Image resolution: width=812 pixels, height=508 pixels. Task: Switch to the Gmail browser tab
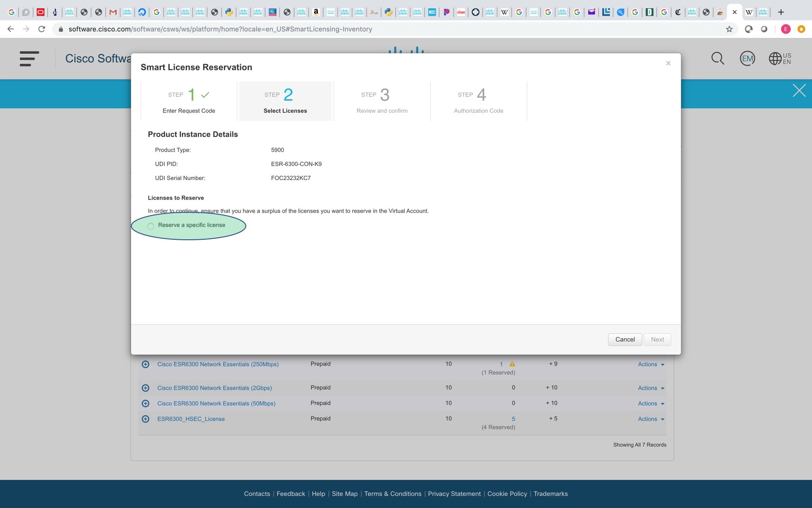(113, 12)
